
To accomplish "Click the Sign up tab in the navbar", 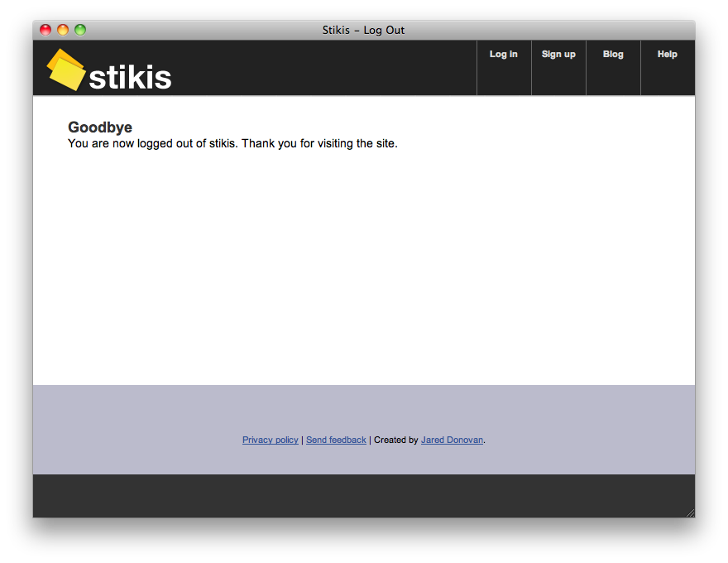I will coord(558,54).
